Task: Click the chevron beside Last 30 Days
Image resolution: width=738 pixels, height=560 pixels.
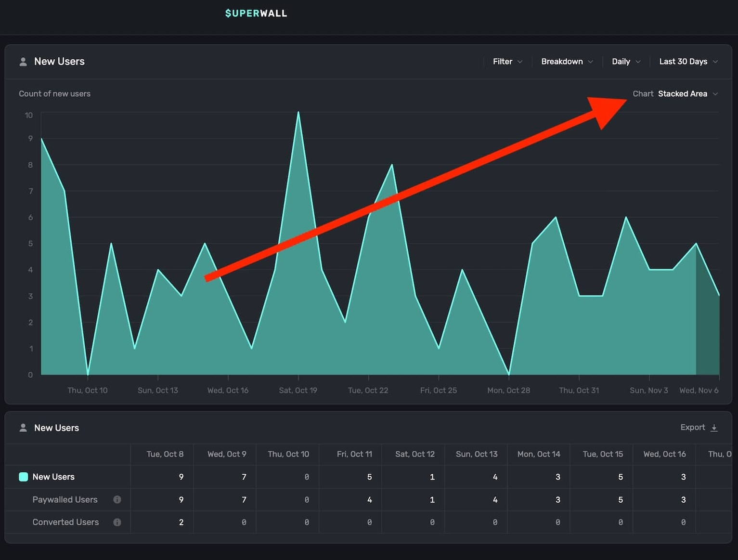Action: 715,62
